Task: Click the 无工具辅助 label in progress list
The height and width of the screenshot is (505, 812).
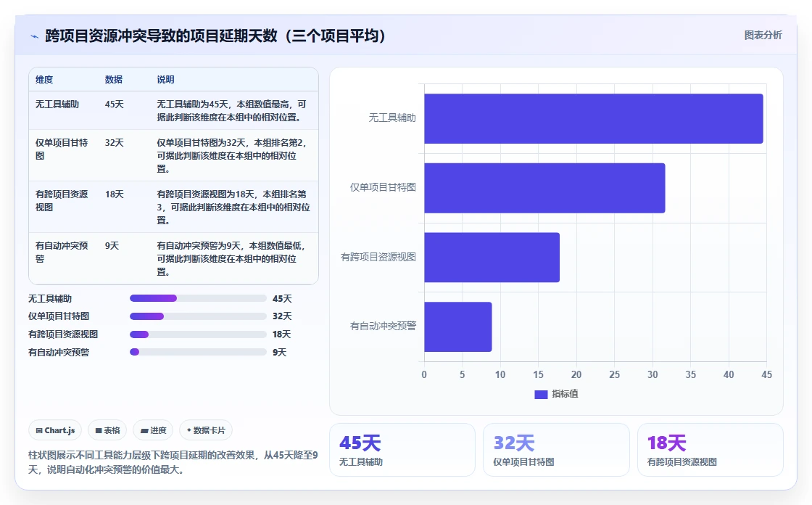Action: 50,299
